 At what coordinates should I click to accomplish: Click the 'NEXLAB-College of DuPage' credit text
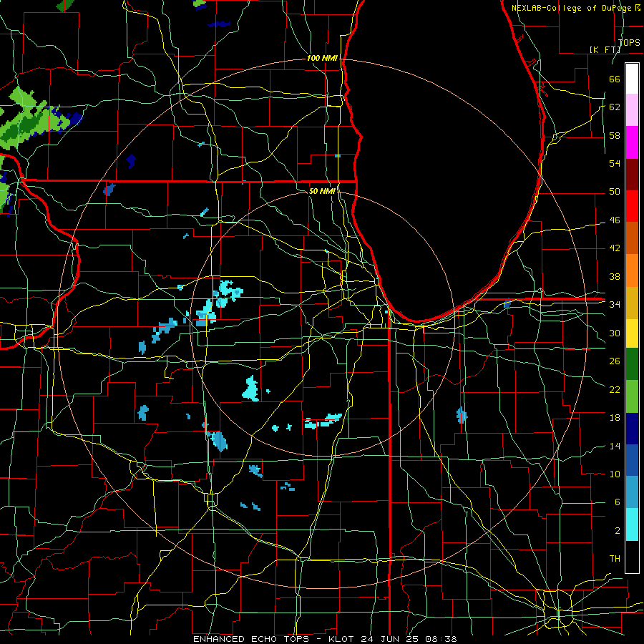572,8
